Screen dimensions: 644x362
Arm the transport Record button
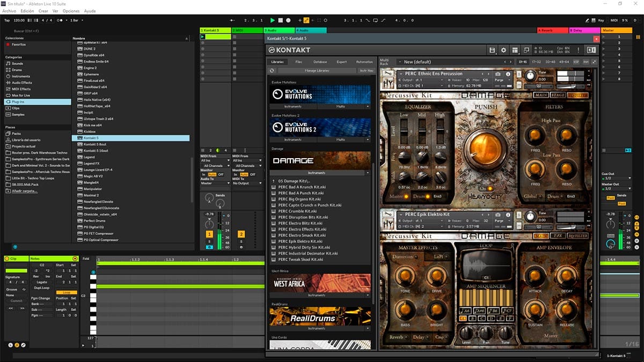pos(288,20)
